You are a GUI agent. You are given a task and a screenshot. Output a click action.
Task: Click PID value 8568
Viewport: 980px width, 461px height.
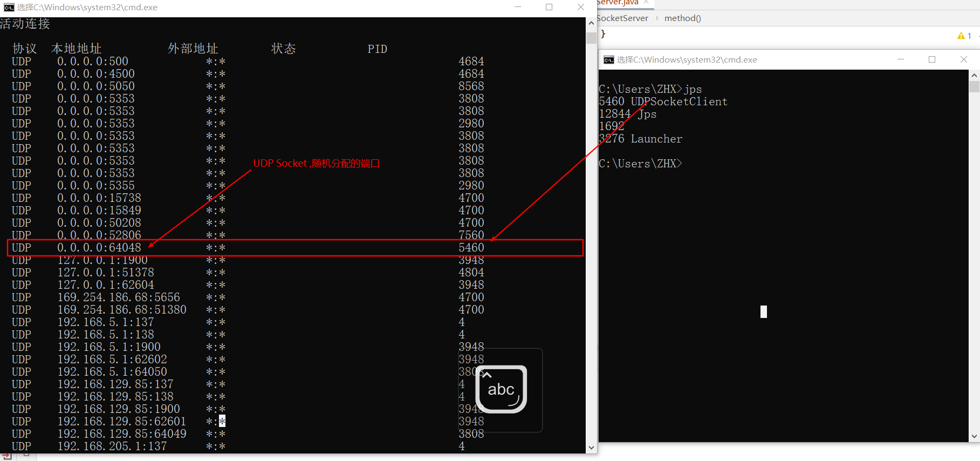coord(471,86)
